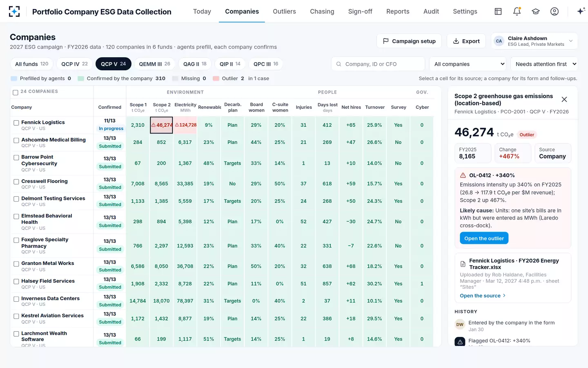Click the app logo icon

[x=14, y=11]
